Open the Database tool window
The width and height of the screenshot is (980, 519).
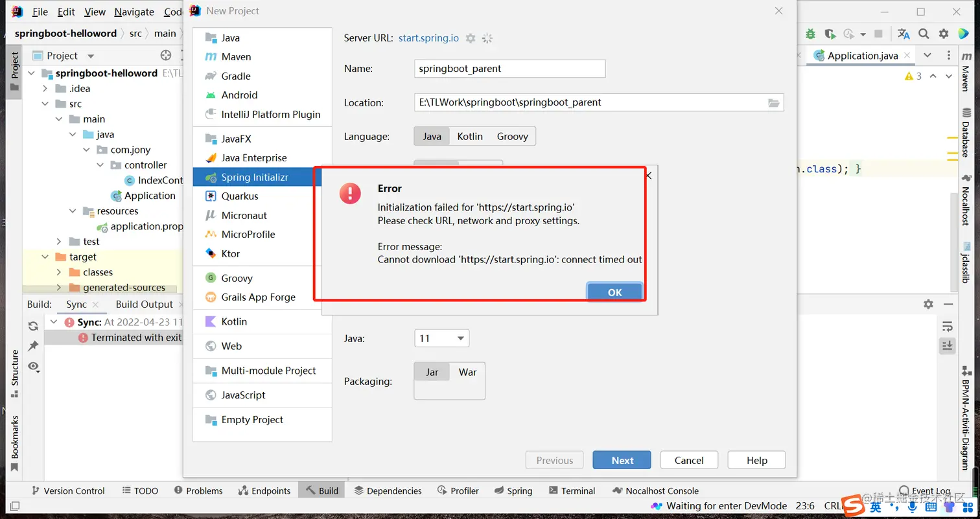(x=966, y=133)
